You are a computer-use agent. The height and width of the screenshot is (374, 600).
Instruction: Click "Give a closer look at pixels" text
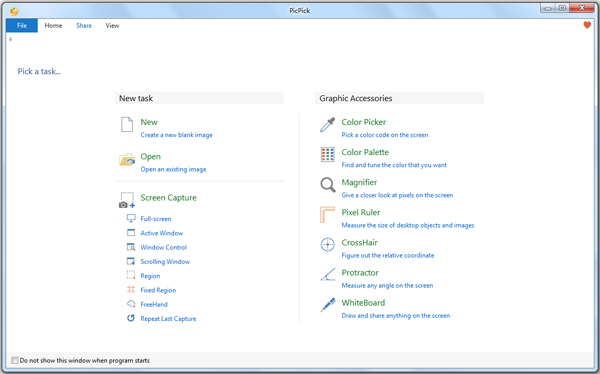[x=397, y=195]
